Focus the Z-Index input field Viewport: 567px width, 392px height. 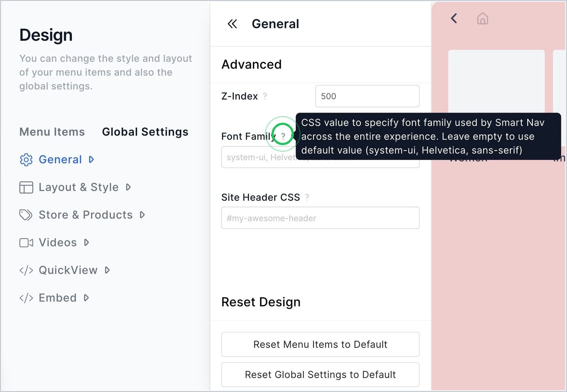(x=367, y=96)
